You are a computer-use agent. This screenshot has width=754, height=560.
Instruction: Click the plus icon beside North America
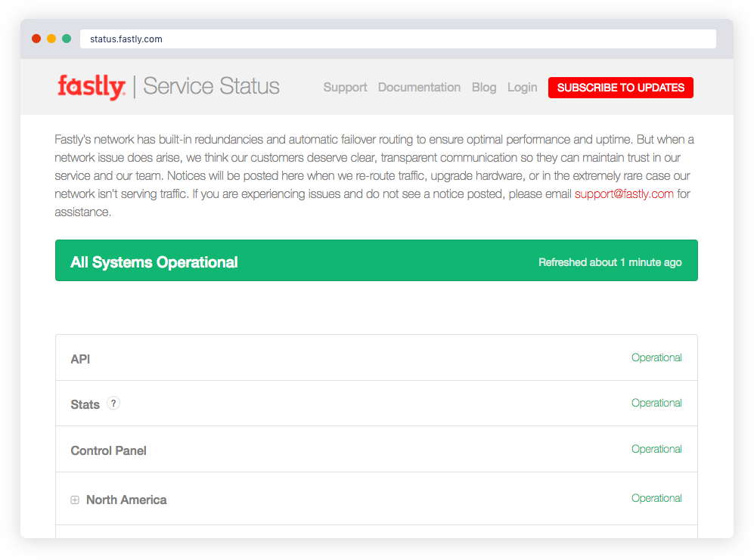74,499
